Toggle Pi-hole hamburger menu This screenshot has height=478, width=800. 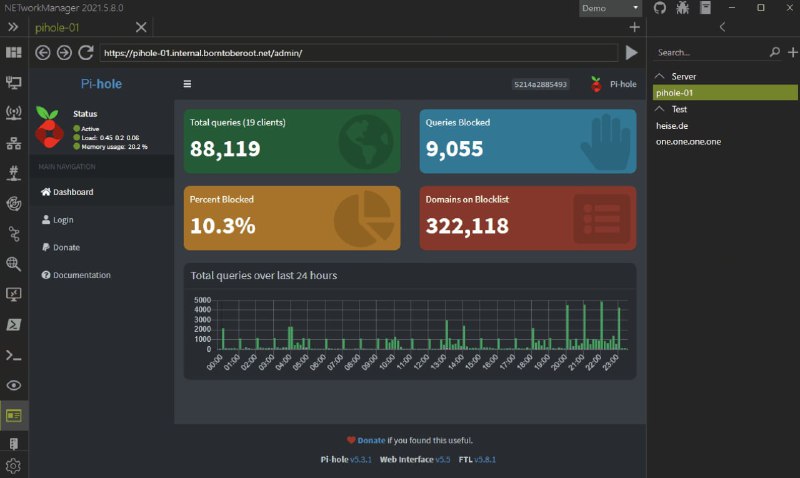point(187,84)
